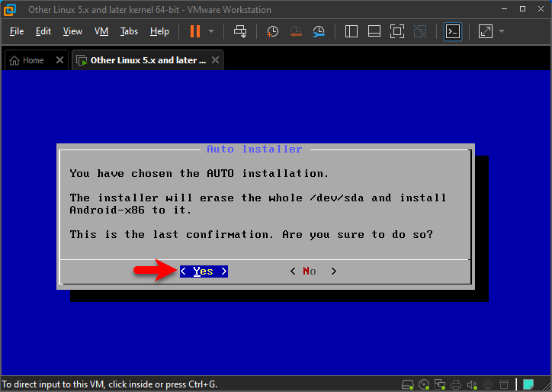
Task: Click the stretch guest display icon
Action: 486,31
